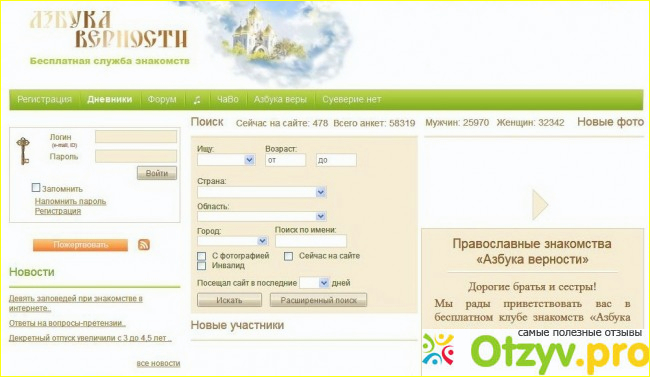Click the golden key login icon
Image resolution: width=650 pixels, height=377 pixels.
click(23, 151)
